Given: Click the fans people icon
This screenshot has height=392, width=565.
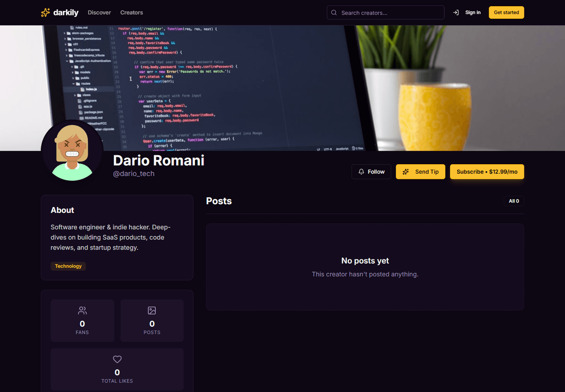Looking at the screenshot, I should [82, 311].
